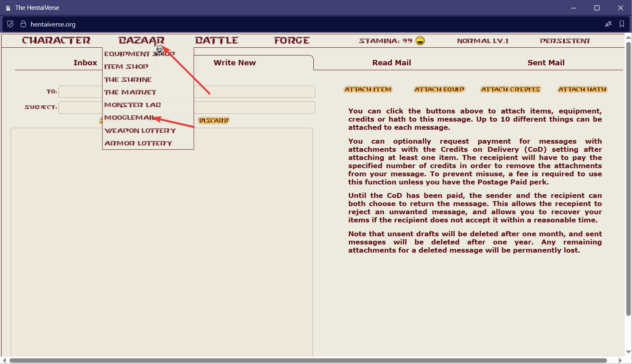The width and height of the screenshot is (632, 364).
Task: Click the Normal Lv.1 difficulty label
Action: 482,41
